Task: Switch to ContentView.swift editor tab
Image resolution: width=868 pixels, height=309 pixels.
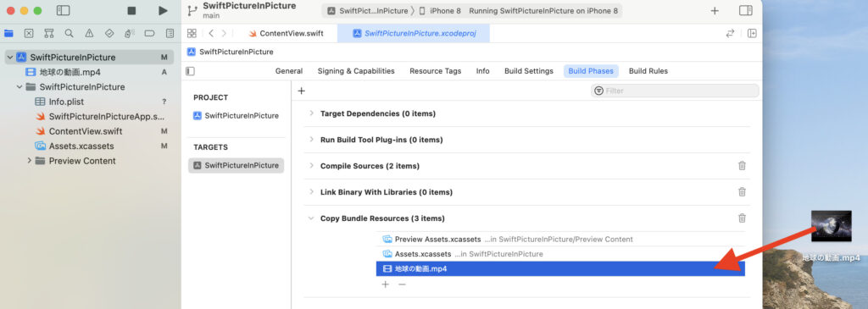Action: pos(286,33)
